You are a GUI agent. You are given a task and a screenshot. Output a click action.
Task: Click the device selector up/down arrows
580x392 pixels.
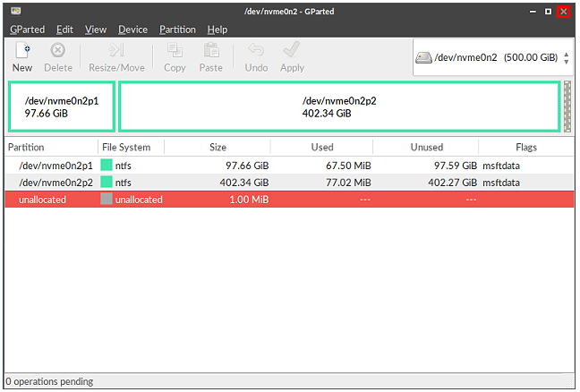point(567,57)
